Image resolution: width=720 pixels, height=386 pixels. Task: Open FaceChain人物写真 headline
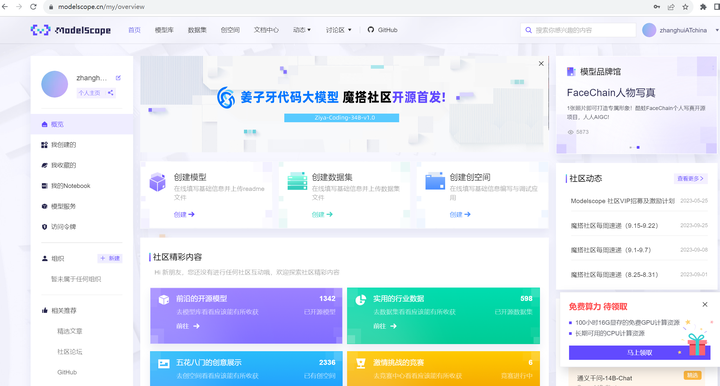point(611,93)
